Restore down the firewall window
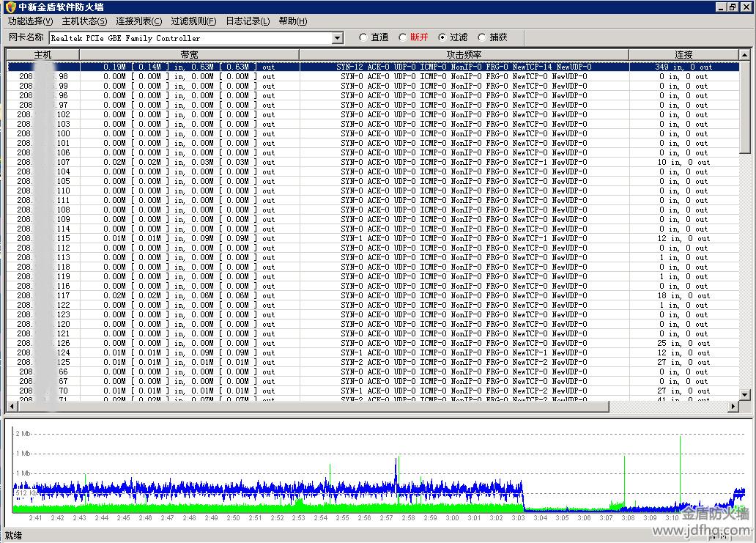The height and width of the screenshot is (543, 756). pos(732,7)
